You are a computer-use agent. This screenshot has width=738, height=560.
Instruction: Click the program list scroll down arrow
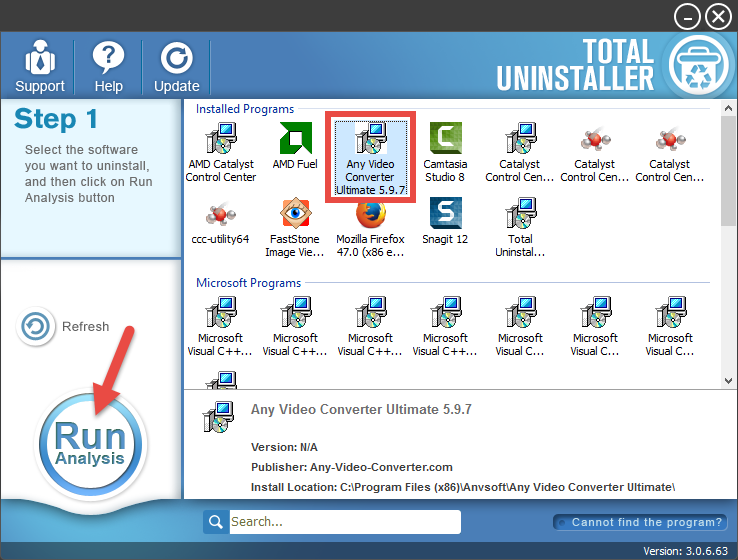click(x=728, y=380)
